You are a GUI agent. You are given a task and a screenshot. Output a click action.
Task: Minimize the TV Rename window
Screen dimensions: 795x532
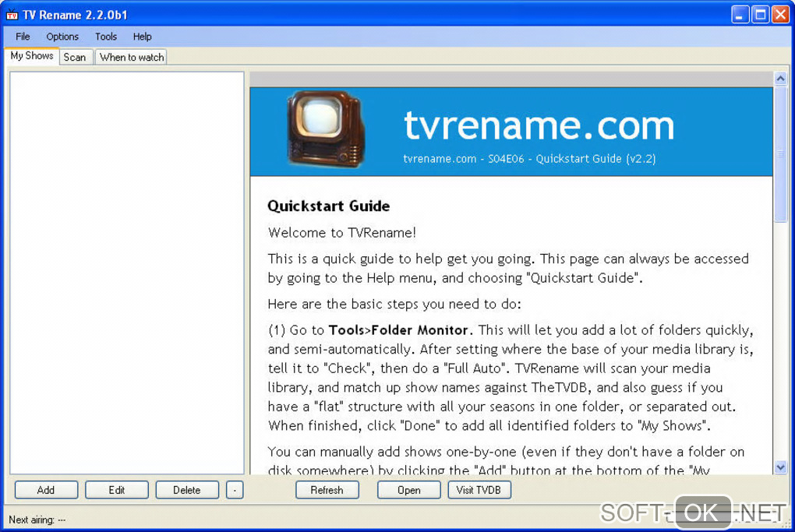tap(740, 15)
